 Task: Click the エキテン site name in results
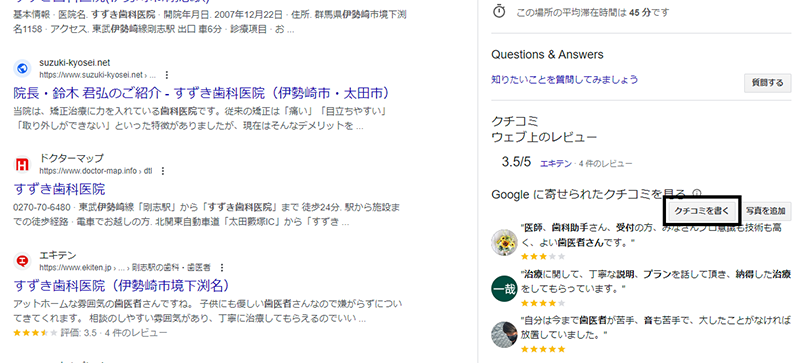[x=58, y=255]
